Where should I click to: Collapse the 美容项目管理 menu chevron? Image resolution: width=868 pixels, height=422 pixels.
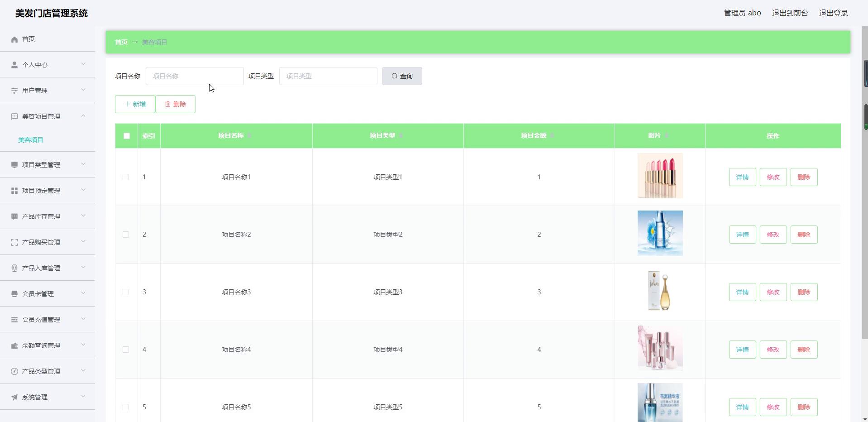pyautogui.click(x=83, y=116)
